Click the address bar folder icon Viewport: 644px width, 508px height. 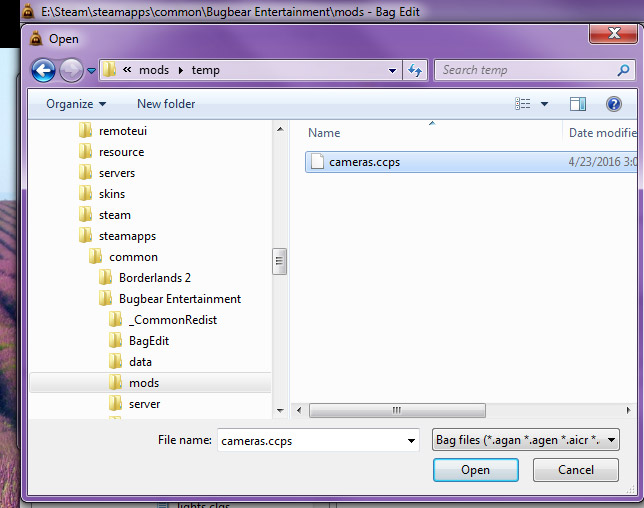[x=109, y=70]
